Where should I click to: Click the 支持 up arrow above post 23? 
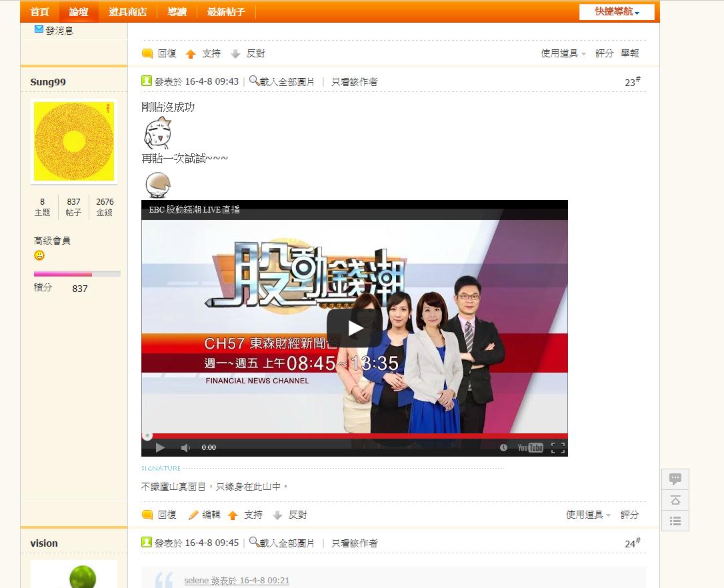[191, 54]
